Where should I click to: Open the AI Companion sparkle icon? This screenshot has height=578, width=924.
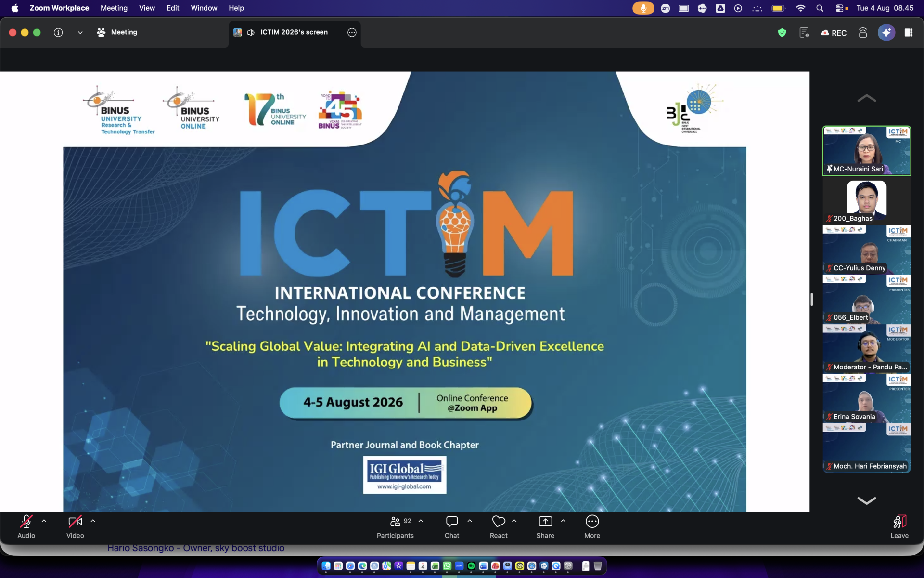886,32
